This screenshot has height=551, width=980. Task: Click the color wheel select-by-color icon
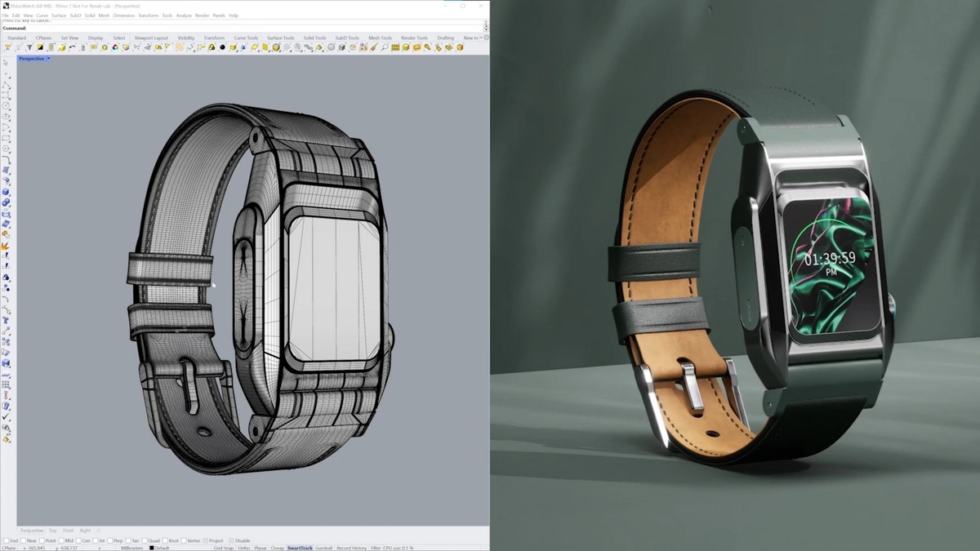coord(115,47)
